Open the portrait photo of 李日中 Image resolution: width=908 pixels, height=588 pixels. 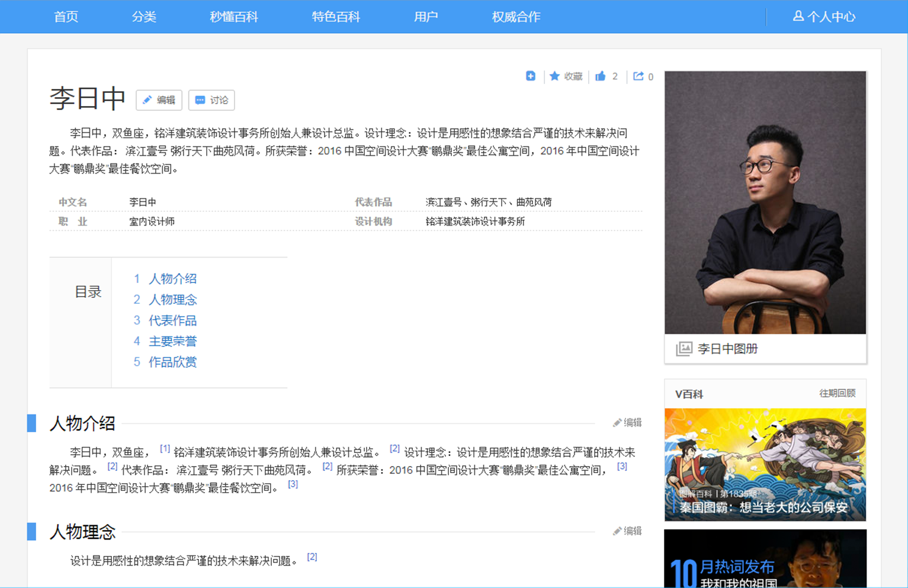click(765, 203)
